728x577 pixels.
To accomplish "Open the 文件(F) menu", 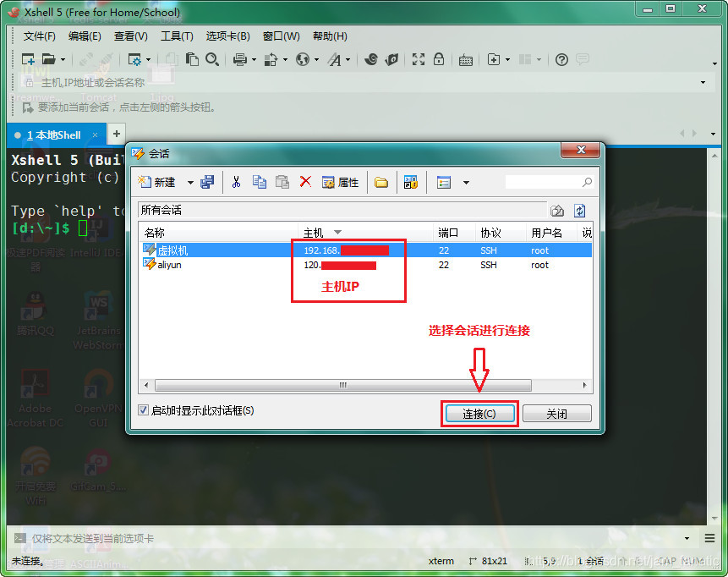I will (40, 36).
